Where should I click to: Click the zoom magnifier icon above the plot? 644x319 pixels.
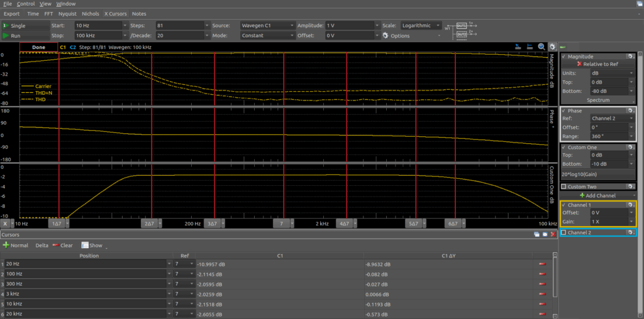[x=541, y=47]
